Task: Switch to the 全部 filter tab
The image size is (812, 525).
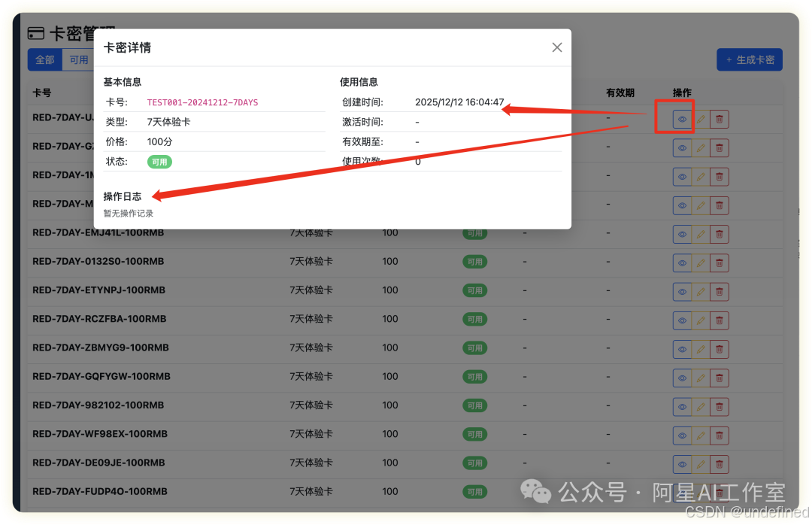Action: pyautogui.click(x=44, y=60)
